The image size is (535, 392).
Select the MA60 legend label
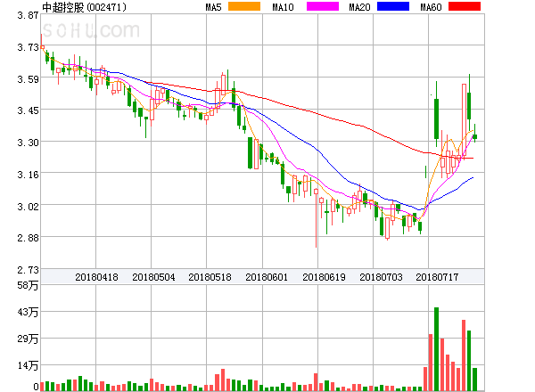click(430, 7)
